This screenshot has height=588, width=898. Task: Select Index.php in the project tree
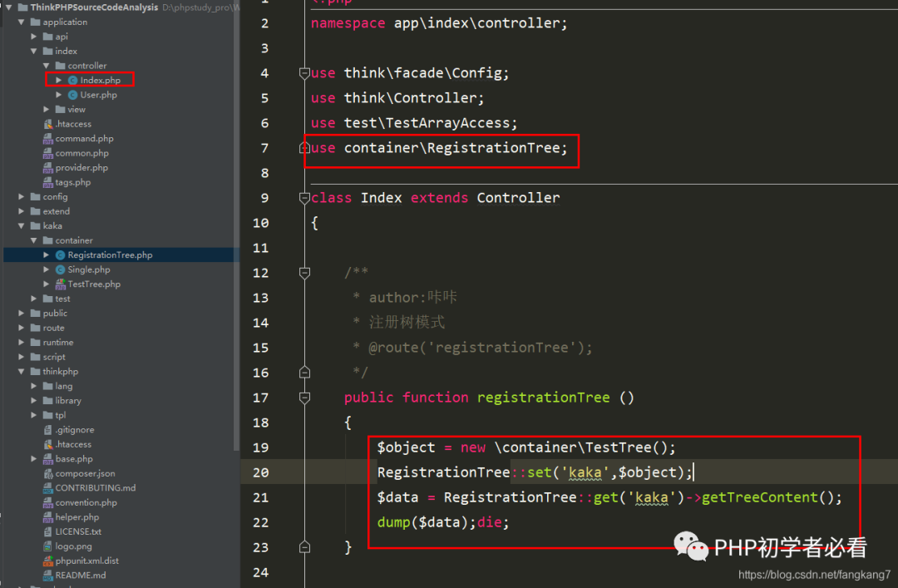[101, 80]
